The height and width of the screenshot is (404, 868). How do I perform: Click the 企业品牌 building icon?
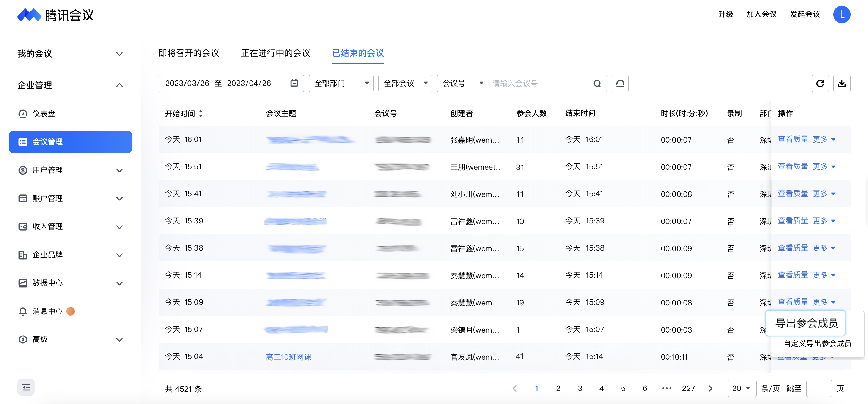pyautogui.click(x=23, y=255)
